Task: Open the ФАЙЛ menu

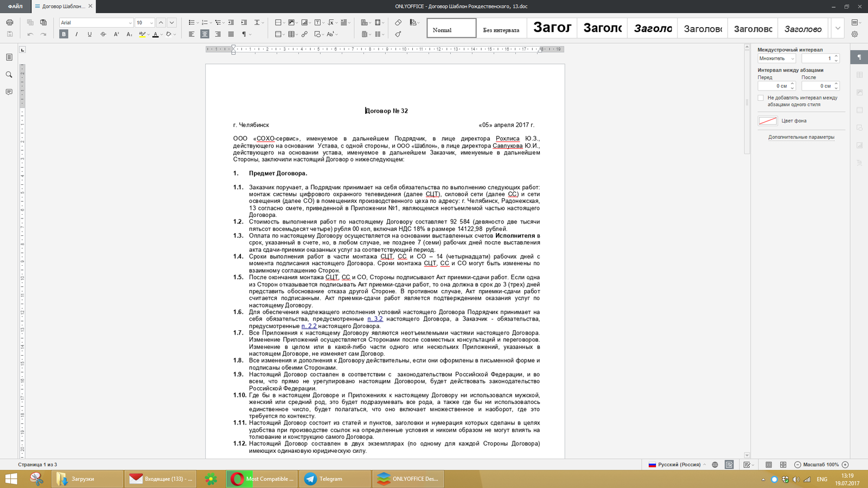Action: [15, 7]
